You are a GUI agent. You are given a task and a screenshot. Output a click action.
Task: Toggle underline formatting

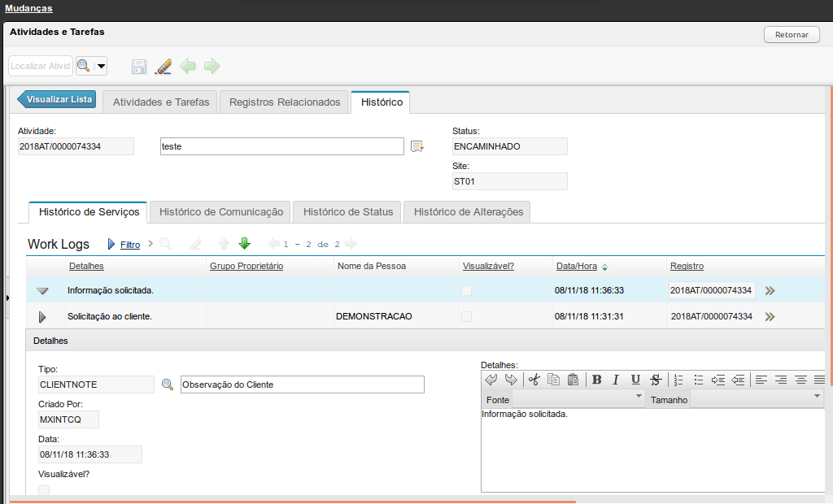635,380
